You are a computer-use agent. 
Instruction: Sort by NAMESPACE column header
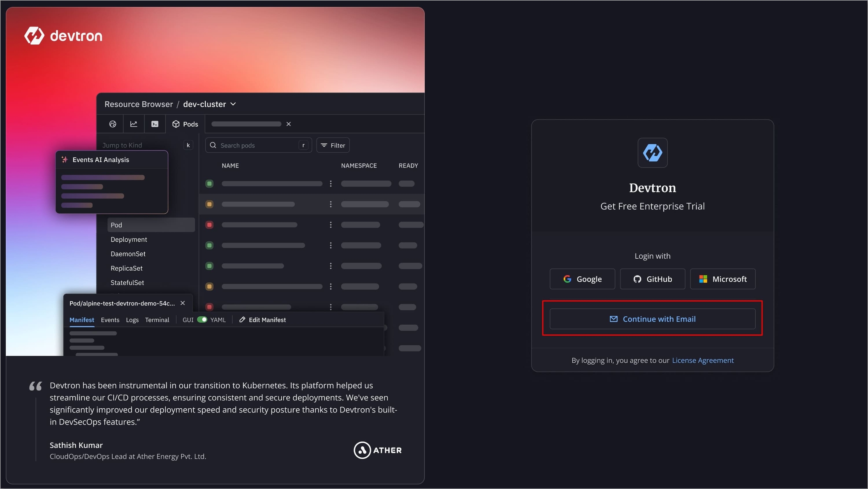pos(359,166)
